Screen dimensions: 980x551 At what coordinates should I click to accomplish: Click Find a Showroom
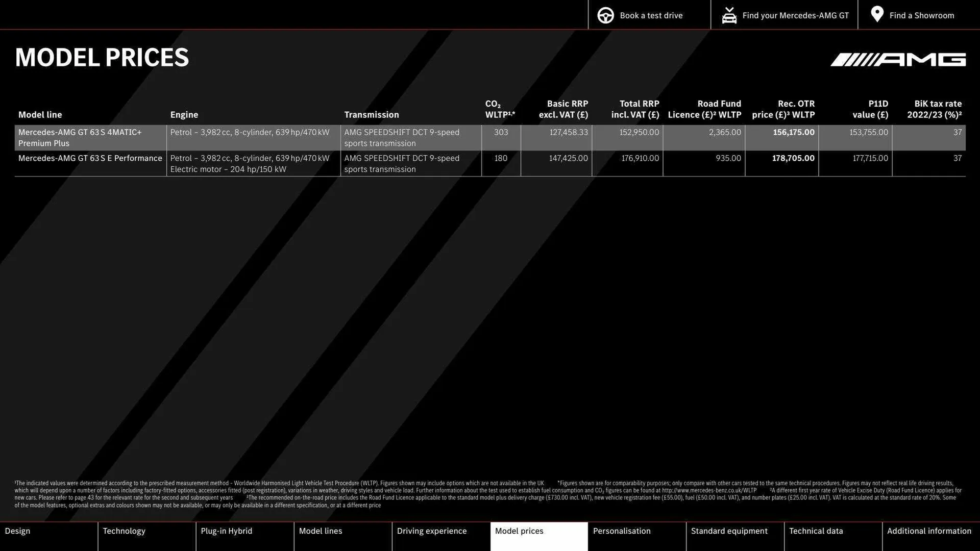click(922, 15)
